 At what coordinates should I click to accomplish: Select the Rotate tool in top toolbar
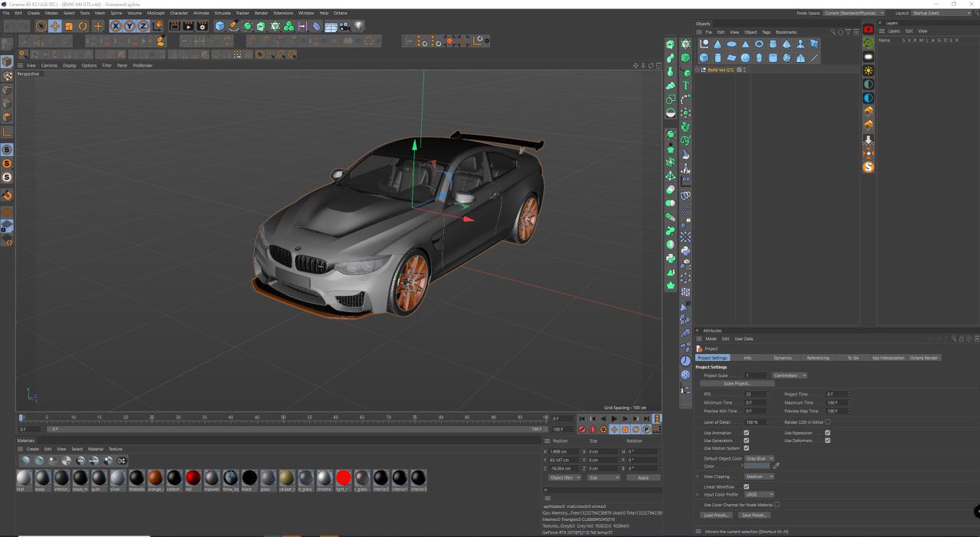(x=83, y=26)
